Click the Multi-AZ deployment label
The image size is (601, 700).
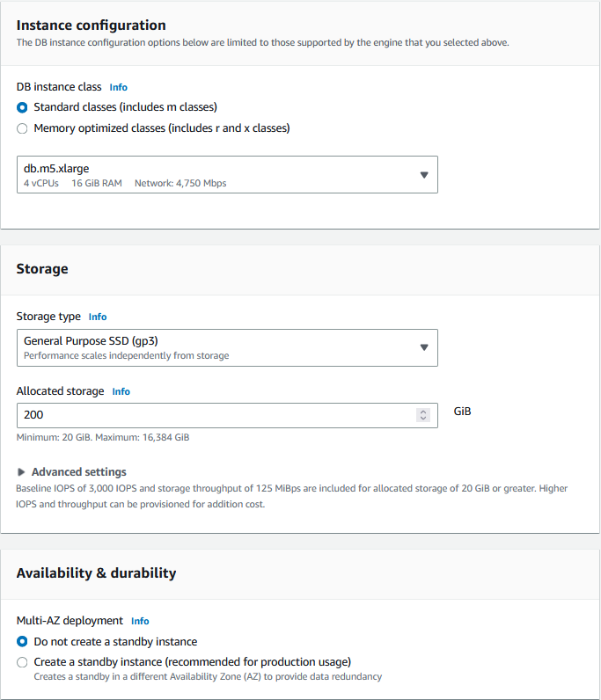70,621
